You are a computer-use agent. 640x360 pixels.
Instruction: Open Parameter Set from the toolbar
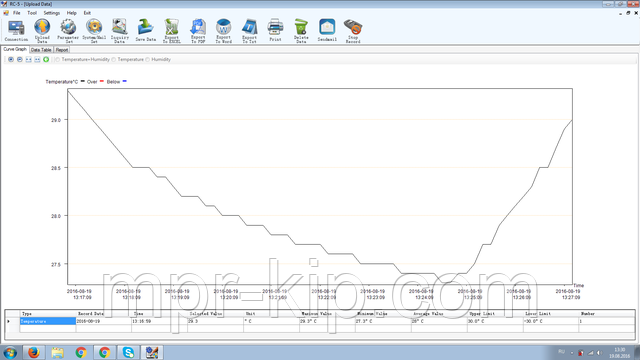[x=68, y=31]
